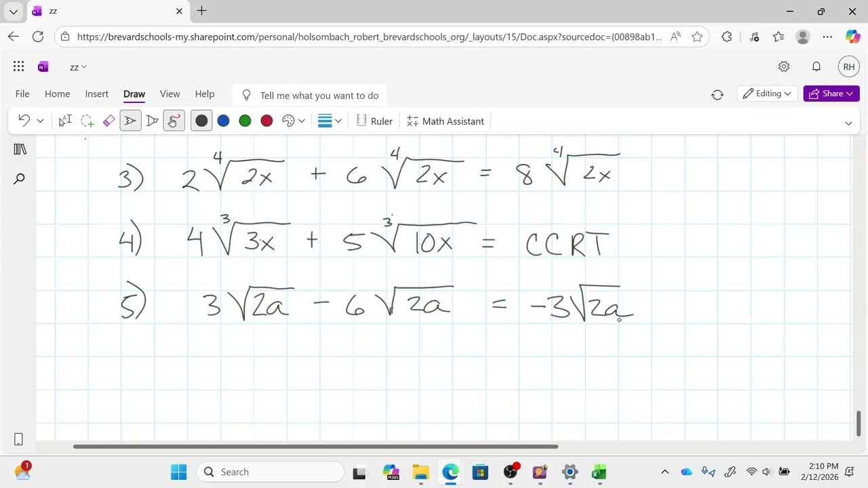Click the OneNote logo icon
Screen dimensions: 868x488
coord(43,66)
